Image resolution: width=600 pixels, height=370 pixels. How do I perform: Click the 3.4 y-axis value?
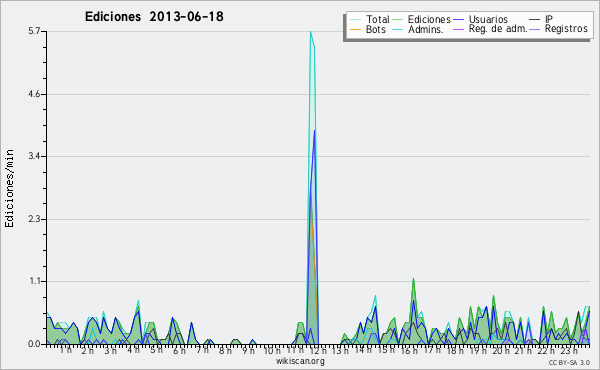[x=34, y=156]
